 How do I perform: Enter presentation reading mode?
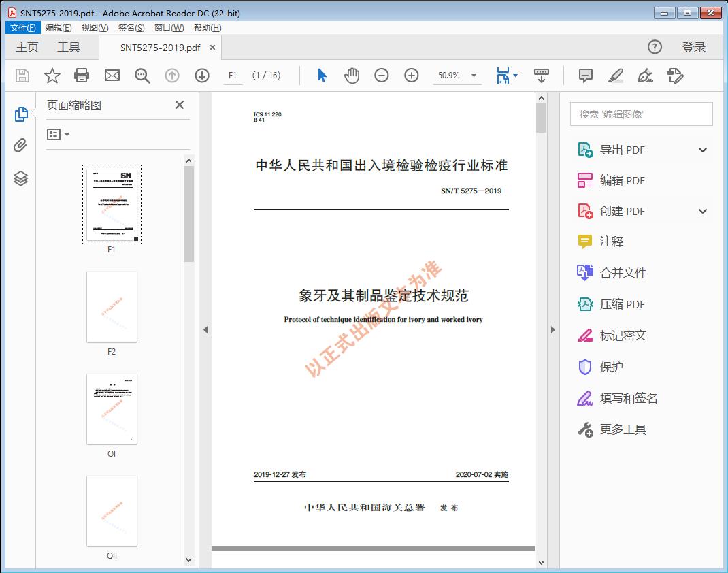pyautogui.click(x=541, y=76)
